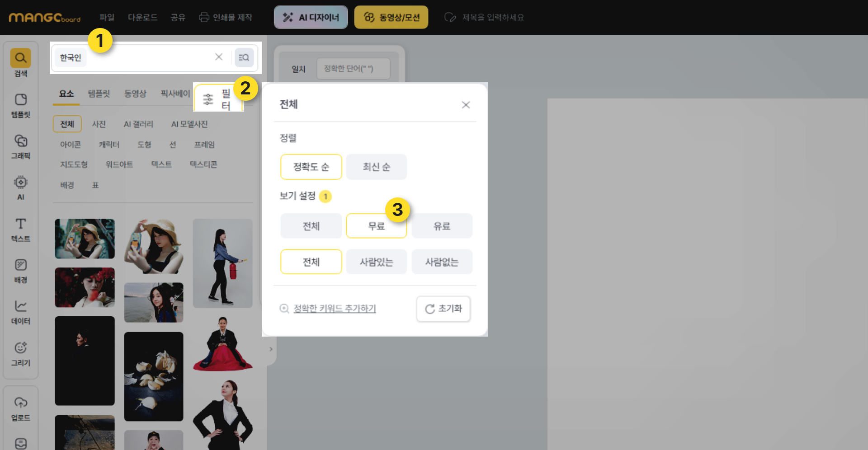
Task: Close the filter popup panel
Action: pos(466,105)
